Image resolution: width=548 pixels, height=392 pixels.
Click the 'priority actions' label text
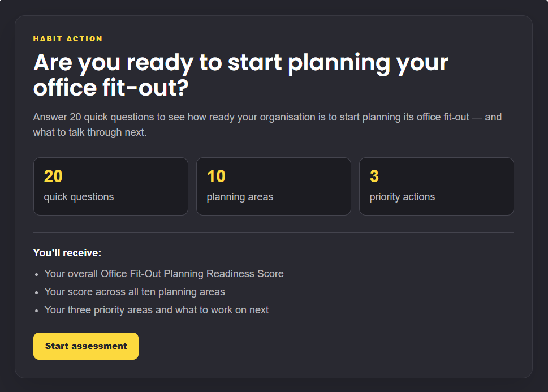coord(402,197)
